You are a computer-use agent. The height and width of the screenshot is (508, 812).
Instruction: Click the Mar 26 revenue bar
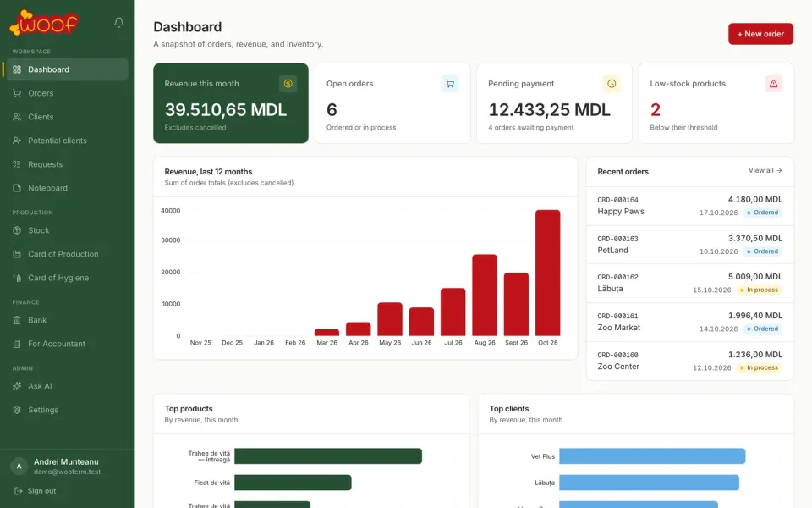click(326, 332)
